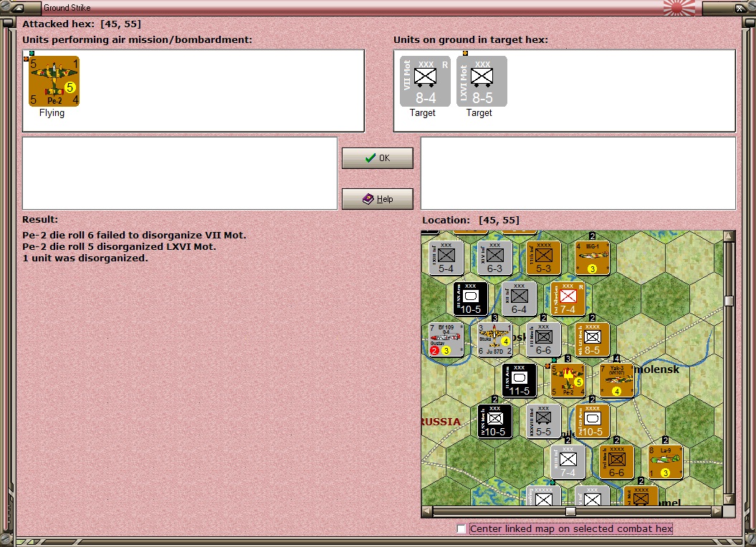Click 'Pe-2 die roll 6 failed' result line
This screenshot has width=756, height=547.
(134, 235)
